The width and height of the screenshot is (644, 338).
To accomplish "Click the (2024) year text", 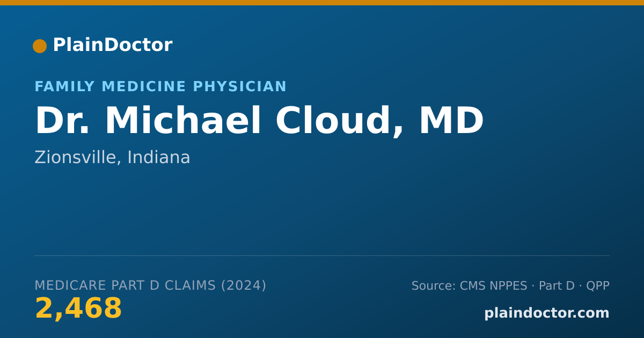I will pos(244,285).
